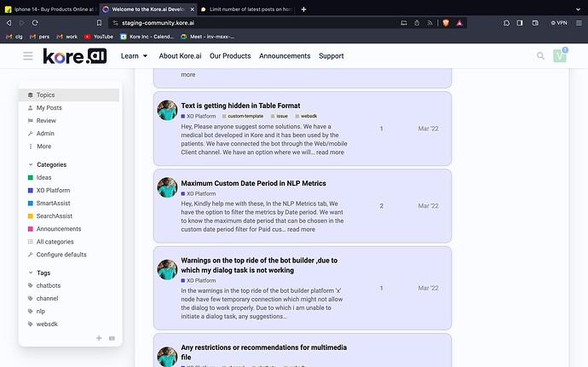The width and height of the screenshot is (588, 367).
Task: Click read more on the medical bot post
Action: [x=330, y=152]
